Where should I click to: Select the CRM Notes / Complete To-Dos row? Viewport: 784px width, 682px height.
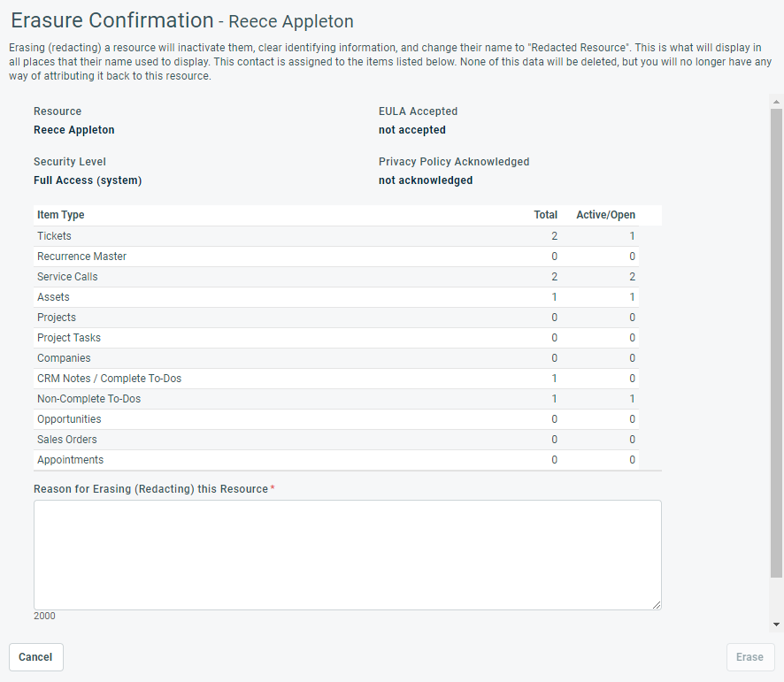point(336,379)
